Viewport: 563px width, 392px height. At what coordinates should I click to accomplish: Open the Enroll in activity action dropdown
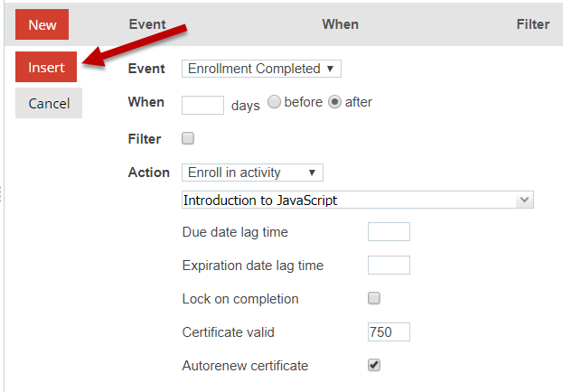pos(252,173)
